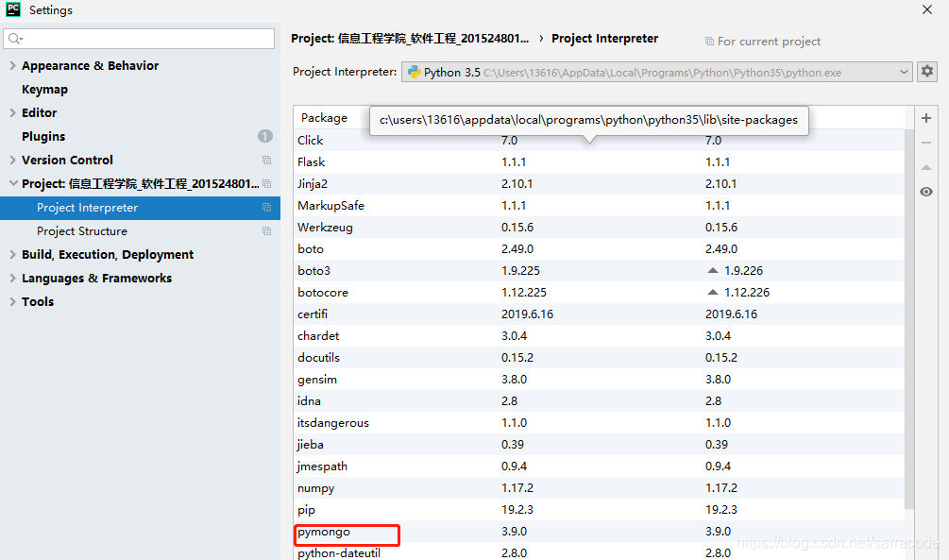Select the certifi package row
Viewport: 949px width, 560px height.
pyautogui.click(x=600, y=314)
